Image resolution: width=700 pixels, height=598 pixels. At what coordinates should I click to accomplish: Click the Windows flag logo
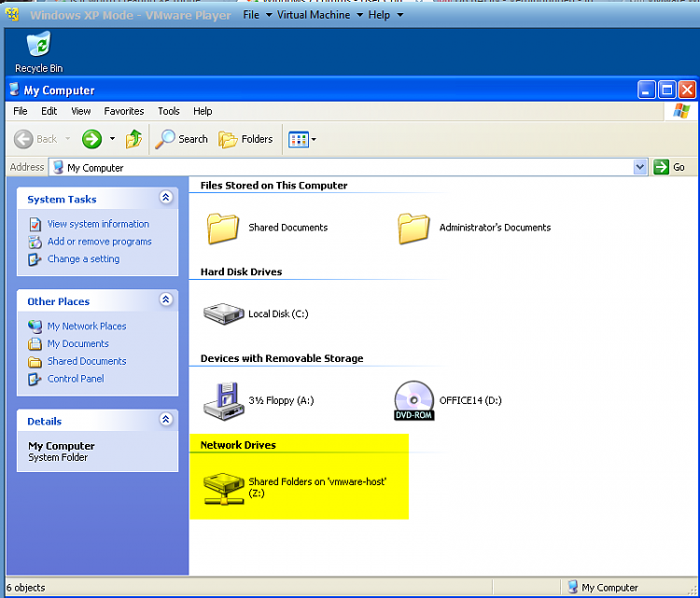[x=681, y=111]
